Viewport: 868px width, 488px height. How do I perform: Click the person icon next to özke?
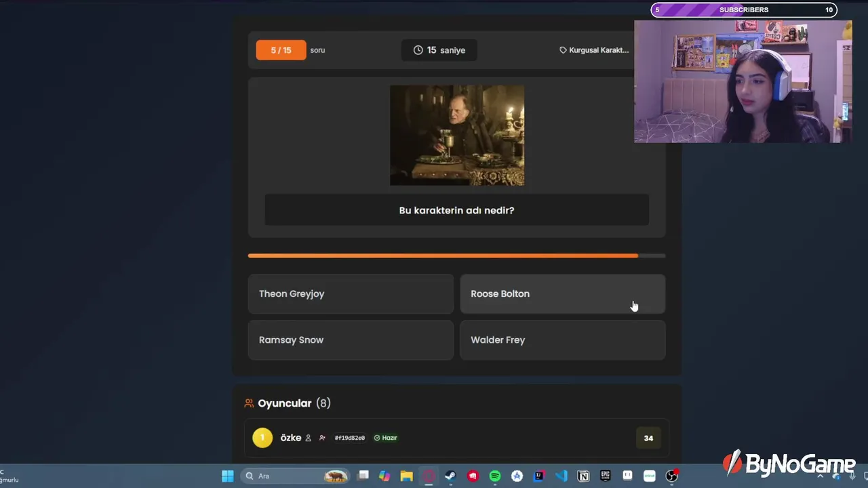pyautogui.click(x=308, y=438)
